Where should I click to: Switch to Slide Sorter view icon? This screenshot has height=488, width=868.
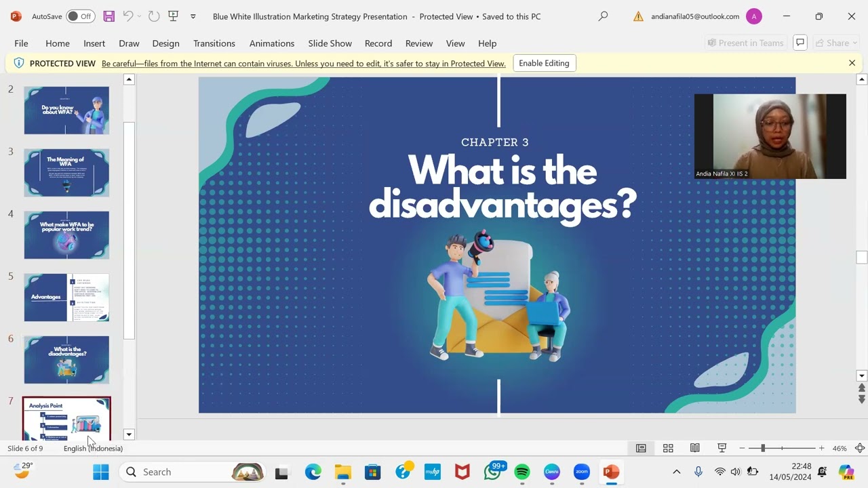668,448
